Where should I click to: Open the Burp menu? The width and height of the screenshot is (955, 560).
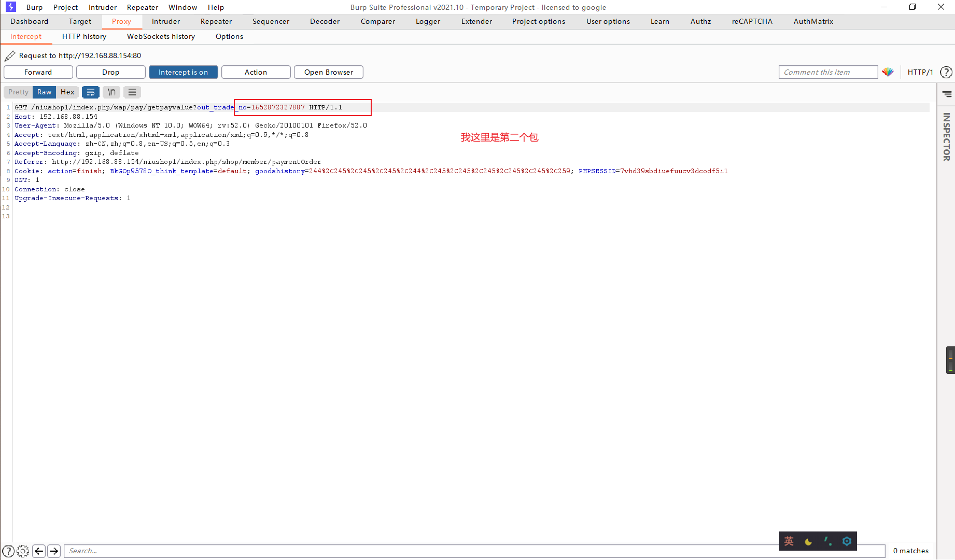[34, 7]
